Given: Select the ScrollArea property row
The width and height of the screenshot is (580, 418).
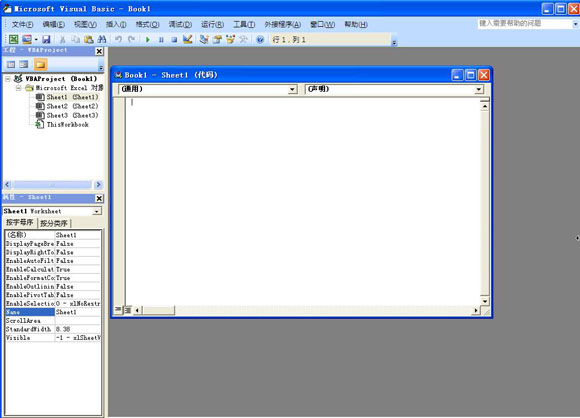Looking at the screenshot, I should pyautogui.click(x=53, y=321).
